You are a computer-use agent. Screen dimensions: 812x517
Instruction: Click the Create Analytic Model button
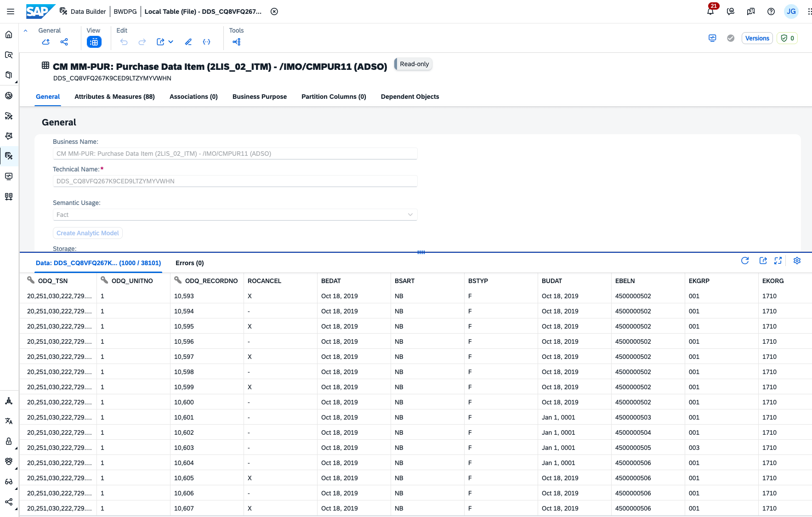point(88,233)
